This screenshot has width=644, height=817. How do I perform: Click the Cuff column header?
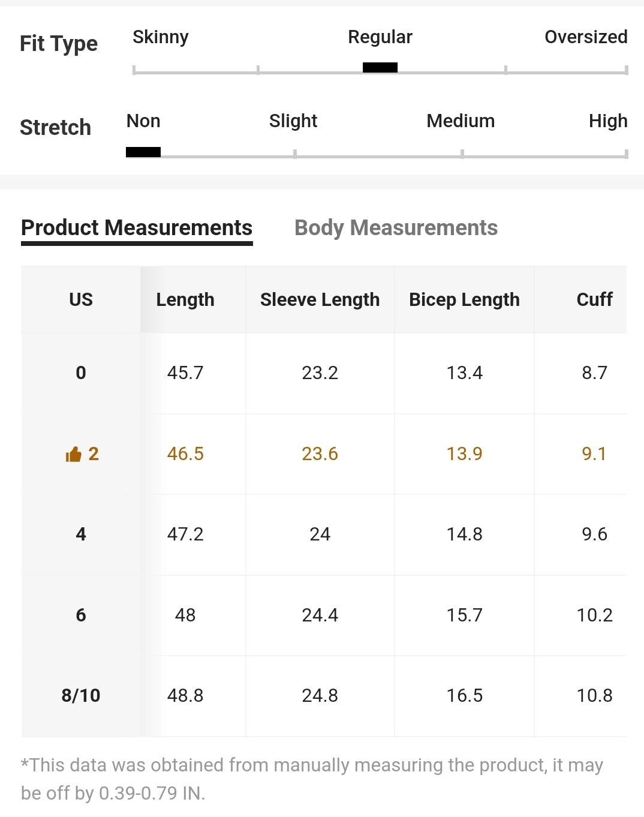pos(594,300)
